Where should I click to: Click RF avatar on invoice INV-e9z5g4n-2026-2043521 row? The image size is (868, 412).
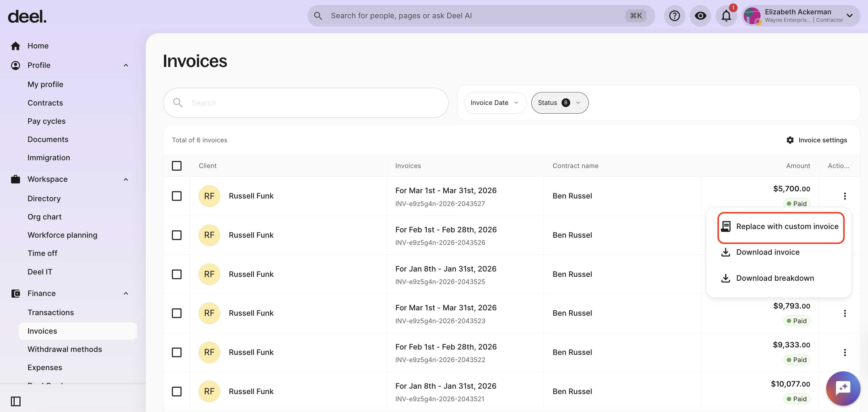click(209, 391)
